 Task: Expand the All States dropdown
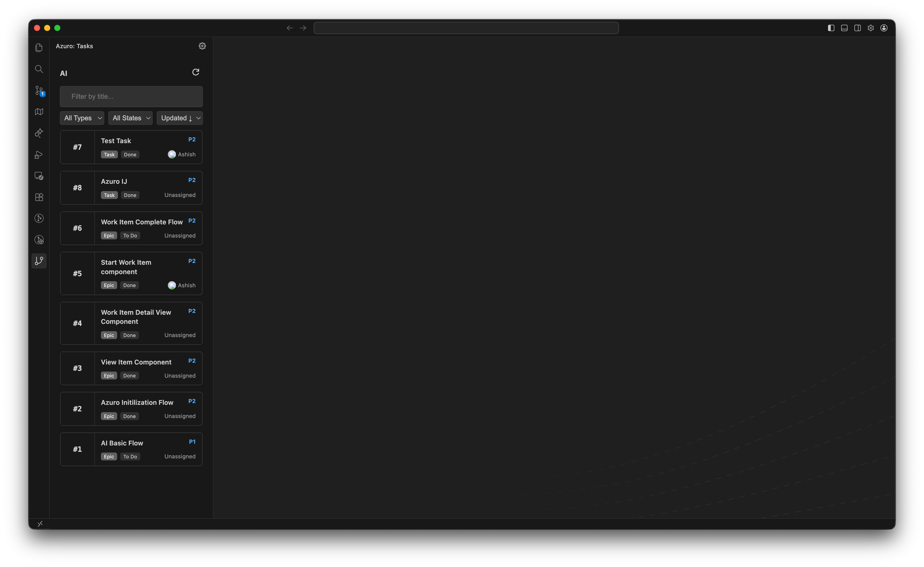point(131,118)
